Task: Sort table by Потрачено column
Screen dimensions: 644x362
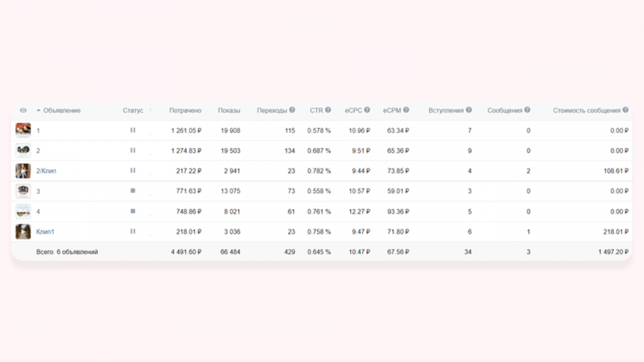Action: pyautogui.click(x=185, y=110)
